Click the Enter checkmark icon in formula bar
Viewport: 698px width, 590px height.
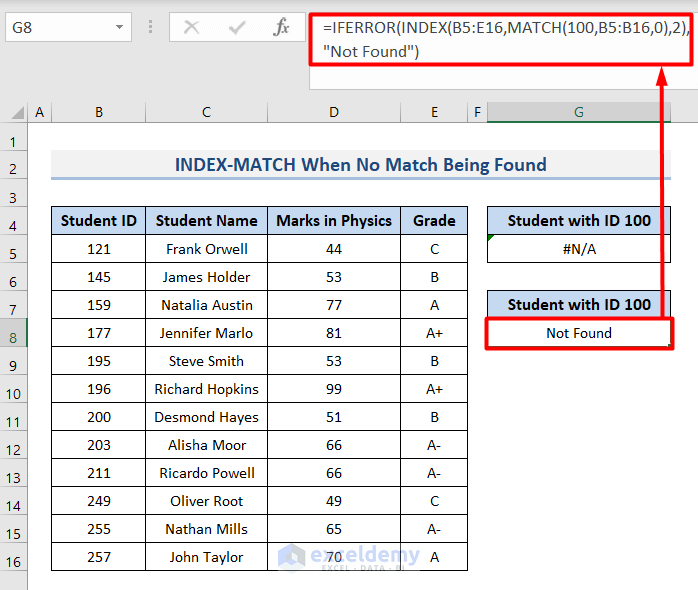click(236, 27)
